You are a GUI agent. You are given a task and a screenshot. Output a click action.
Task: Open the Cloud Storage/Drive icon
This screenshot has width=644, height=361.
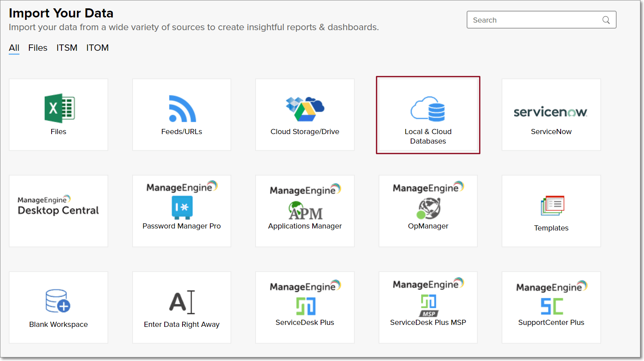[305, 109]
